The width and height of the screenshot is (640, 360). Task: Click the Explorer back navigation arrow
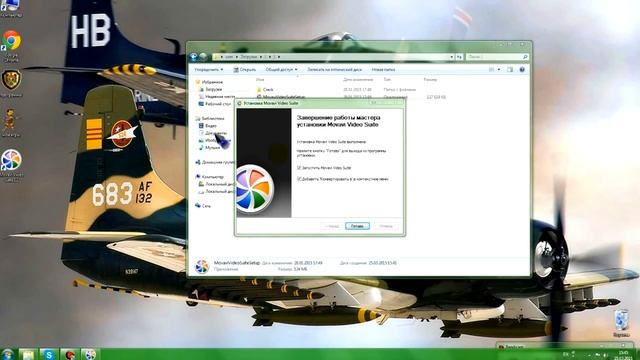194,57
